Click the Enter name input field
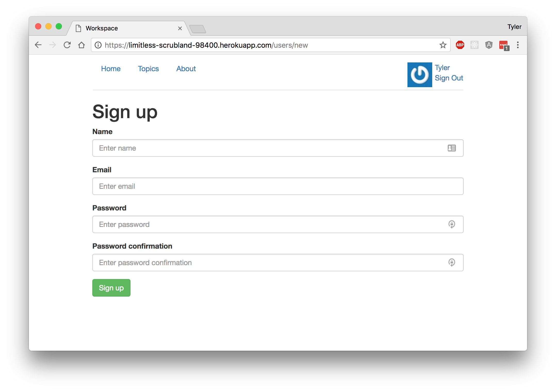556x392 pixels. click(x=277, y=148)
